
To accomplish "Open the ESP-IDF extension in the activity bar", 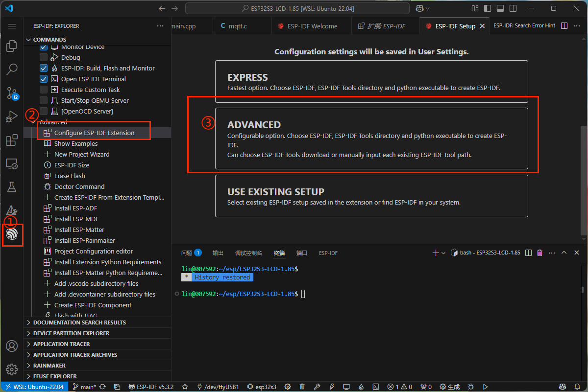I will pos(12,235).
